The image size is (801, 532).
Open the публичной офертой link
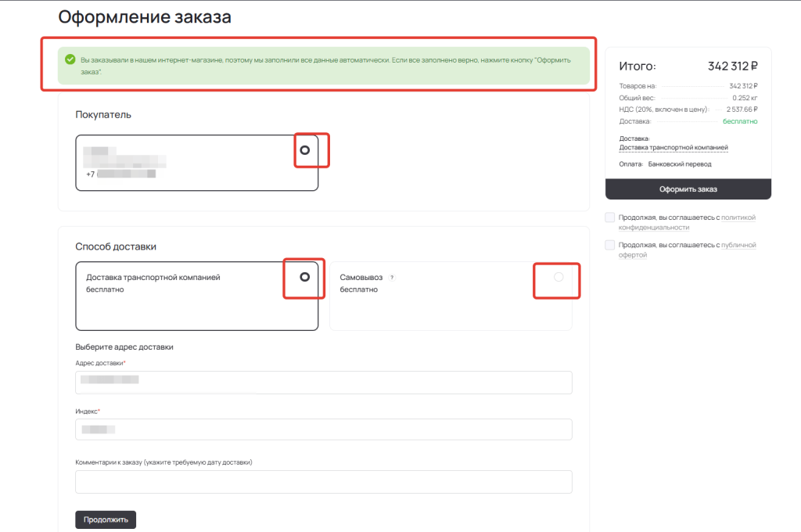(687, 250)
